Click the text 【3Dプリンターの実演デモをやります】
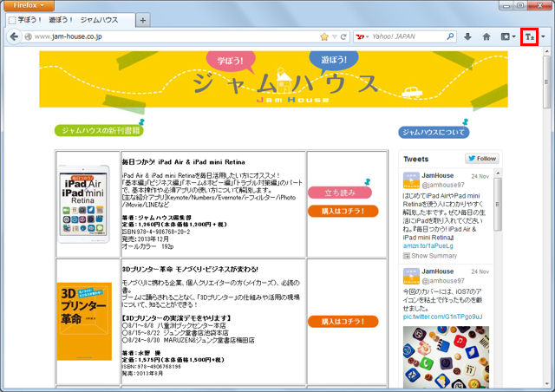This screenshot has width=555, height=392. [x=177, y=318]
